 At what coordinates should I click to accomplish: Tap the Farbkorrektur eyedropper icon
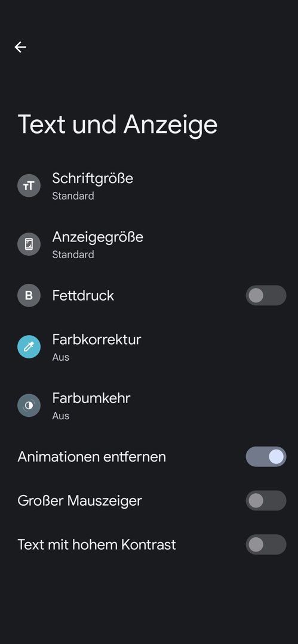click(x=29, y=347)
